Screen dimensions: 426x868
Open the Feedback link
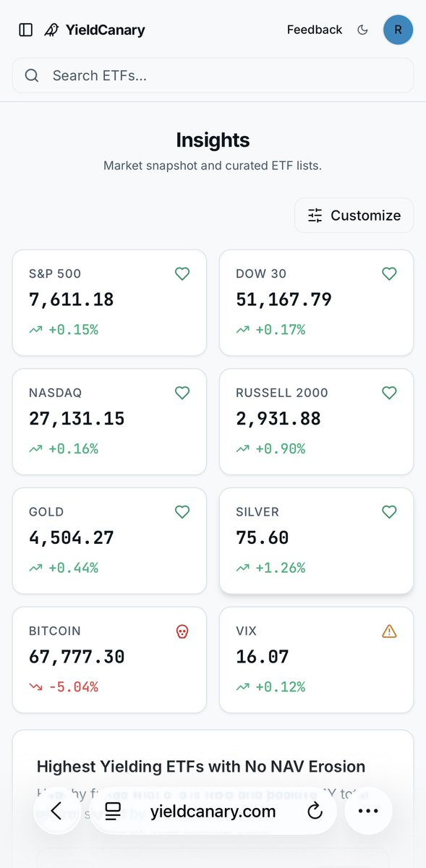(315, 30)
